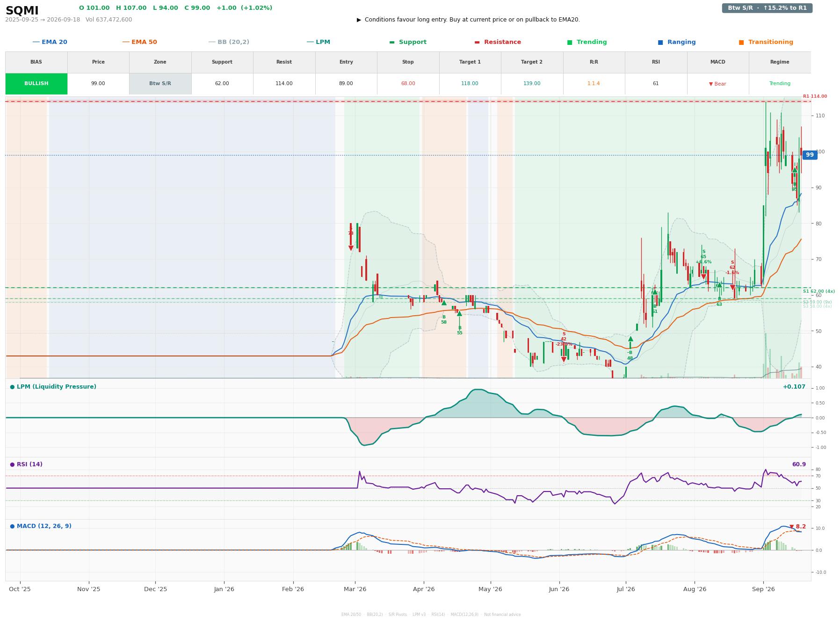
Task: Click the sell arrow labeled S 65 +6.6%
Action: (x=703, y=277)
